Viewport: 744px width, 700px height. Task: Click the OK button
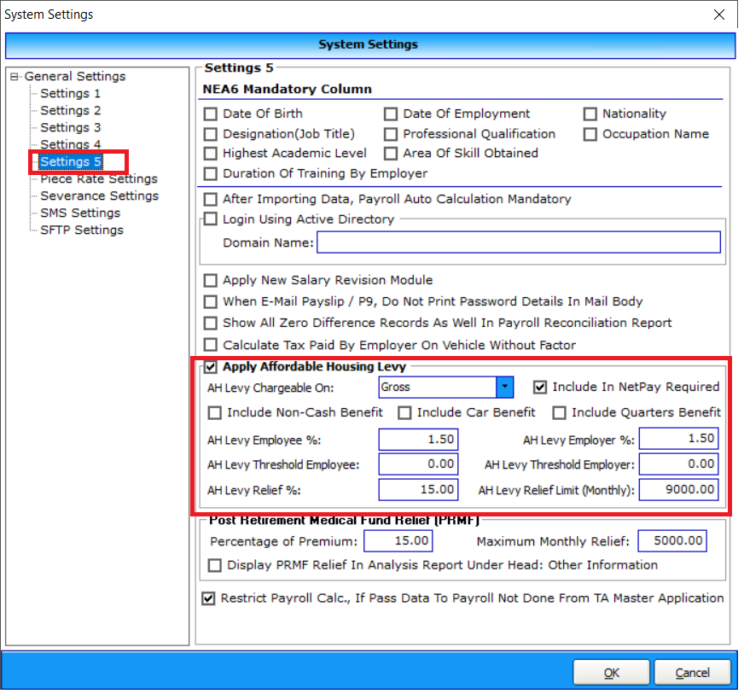coord(611,673)
